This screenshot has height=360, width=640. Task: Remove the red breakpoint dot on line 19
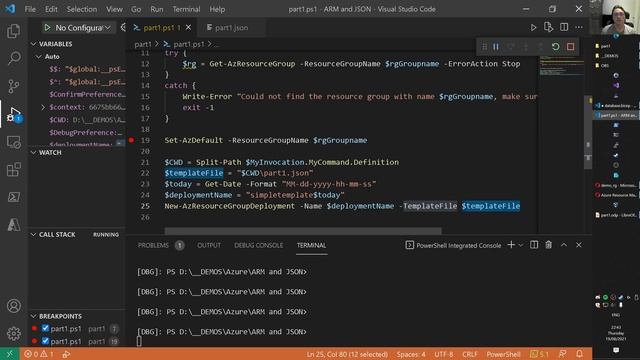point(131,140)
